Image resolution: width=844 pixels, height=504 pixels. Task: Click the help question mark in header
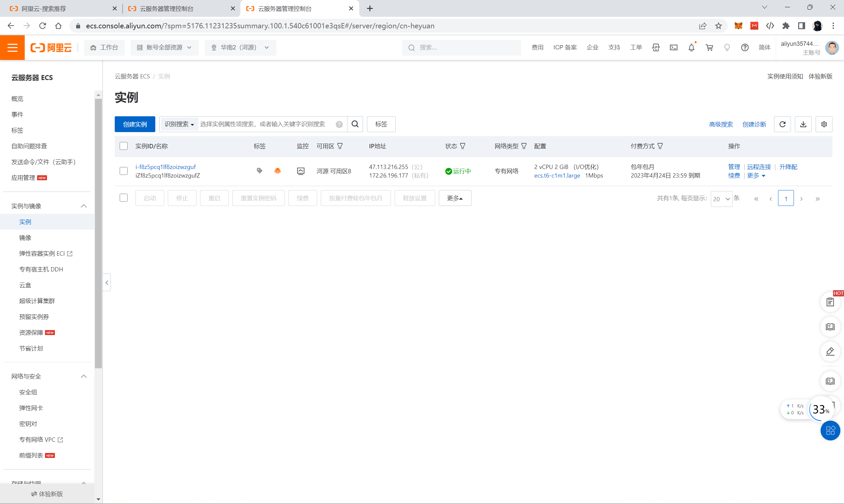click(x=744, y=47)
